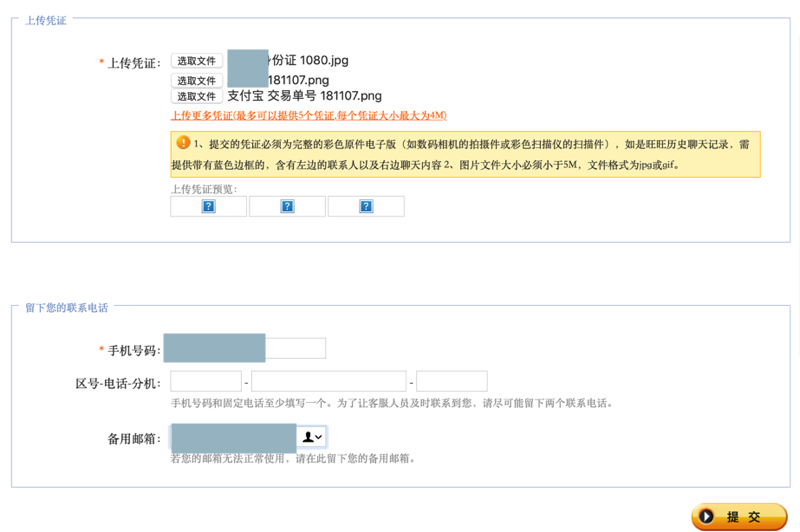The width and height of the screenshot is (800, 532).
Task: Click the middle preview question-mark thumbnail
Action: (x=287, y=207)
